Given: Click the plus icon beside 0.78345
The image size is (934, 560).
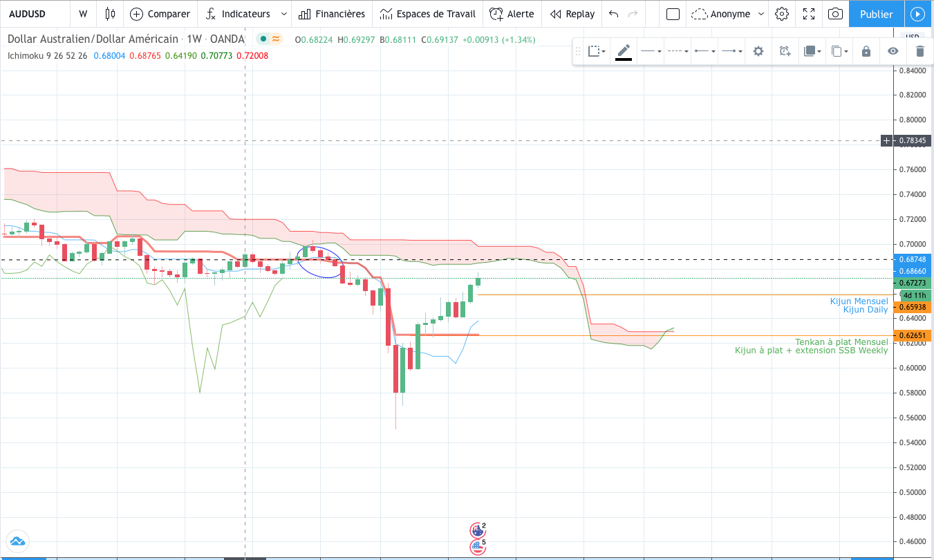Looking at the screenshot, I should pyautogui.click(x=888, y=141).
